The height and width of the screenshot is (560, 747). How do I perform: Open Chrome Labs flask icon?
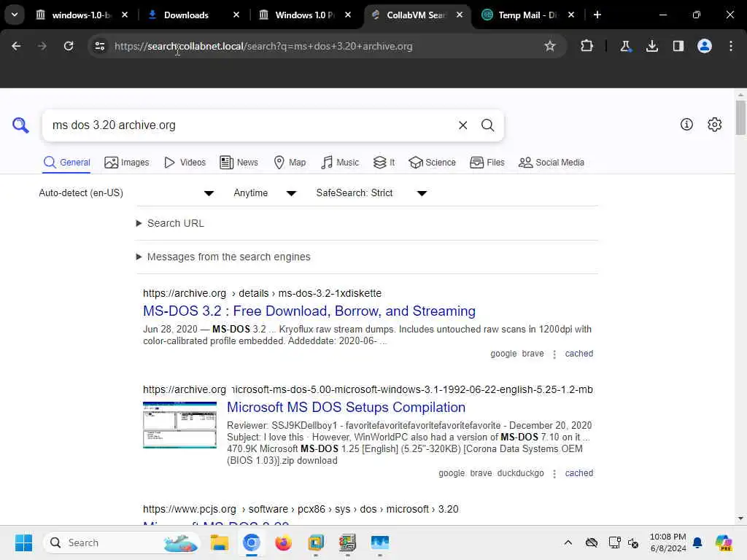point(625,46)
